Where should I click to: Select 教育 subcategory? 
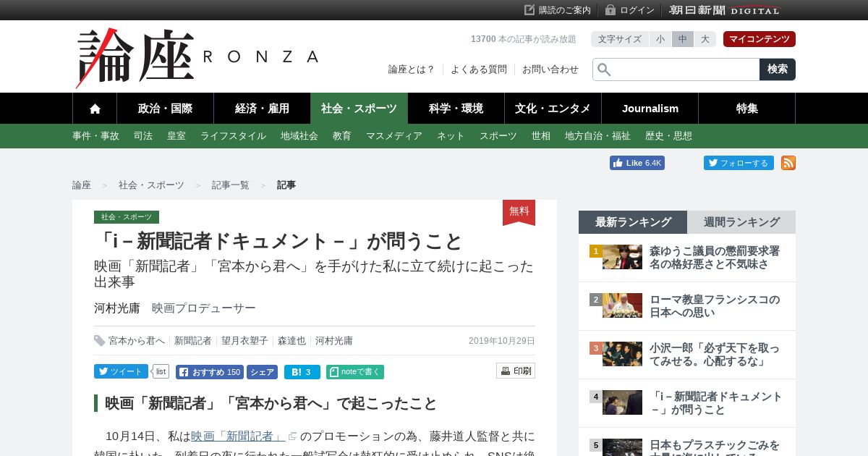click(x=342, y=136)
